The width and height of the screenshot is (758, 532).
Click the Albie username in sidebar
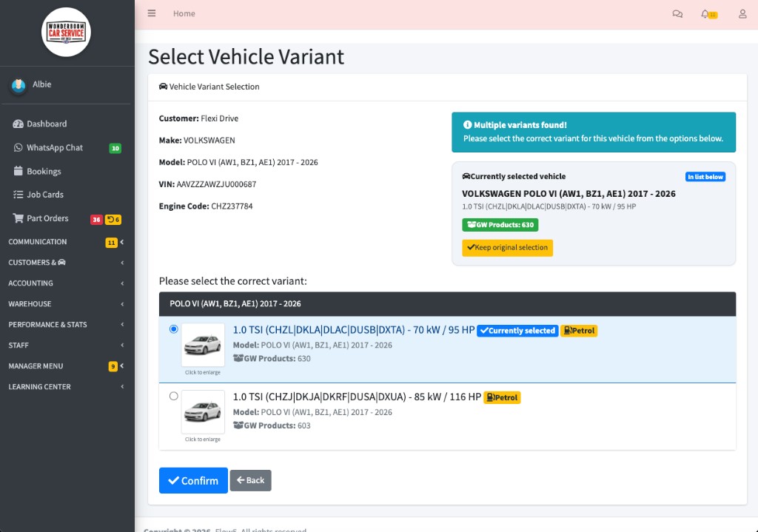tap(42, 84)
